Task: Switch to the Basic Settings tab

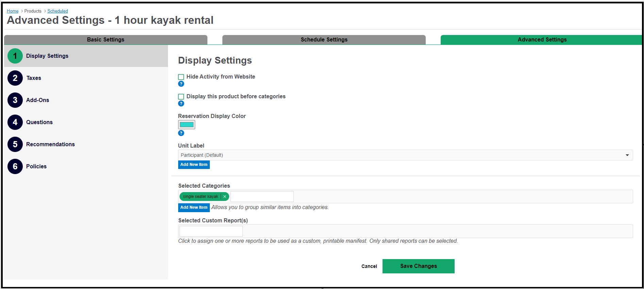Action: [106, 40]
